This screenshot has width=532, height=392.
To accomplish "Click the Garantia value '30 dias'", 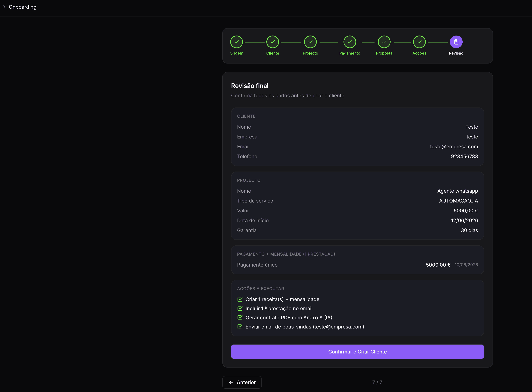I will point(469,230).
